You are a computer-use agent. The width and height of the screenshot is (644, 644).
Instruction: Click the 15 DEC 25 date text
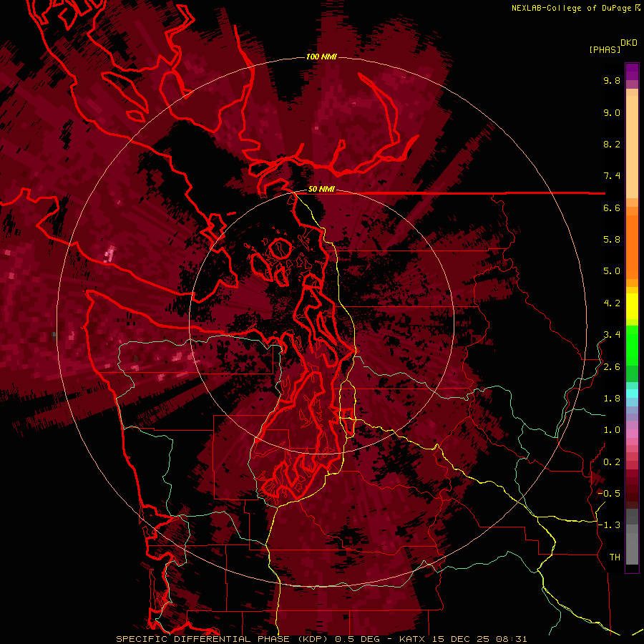tap(462, 639)
